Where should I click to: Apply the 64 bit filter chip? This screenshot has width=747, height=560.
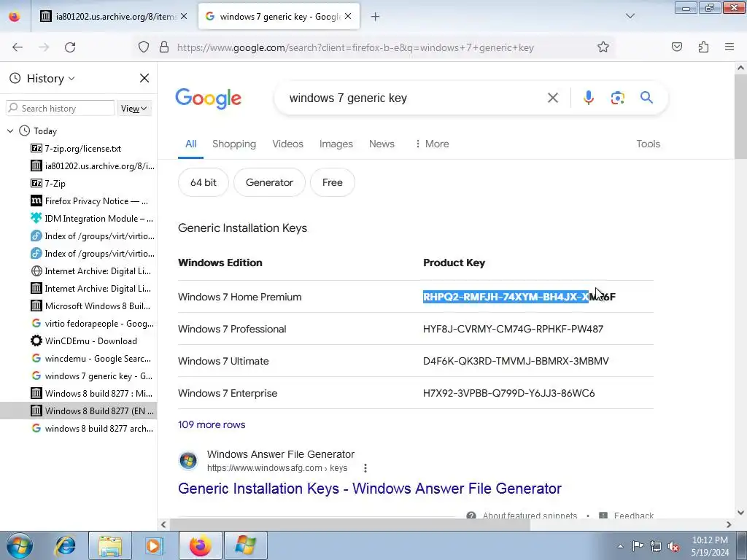click(204, 182)
